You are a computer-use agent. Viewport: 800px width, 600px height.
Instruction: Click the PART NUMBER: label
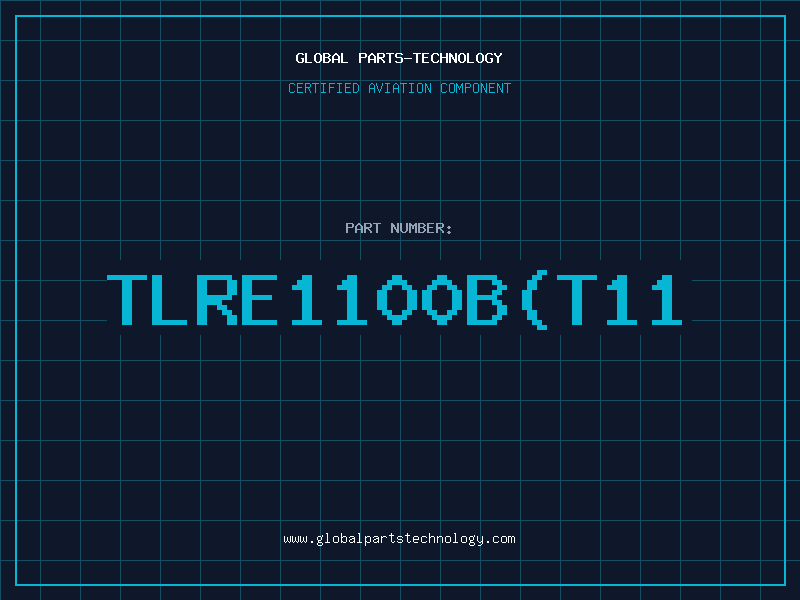click(399, 228)
